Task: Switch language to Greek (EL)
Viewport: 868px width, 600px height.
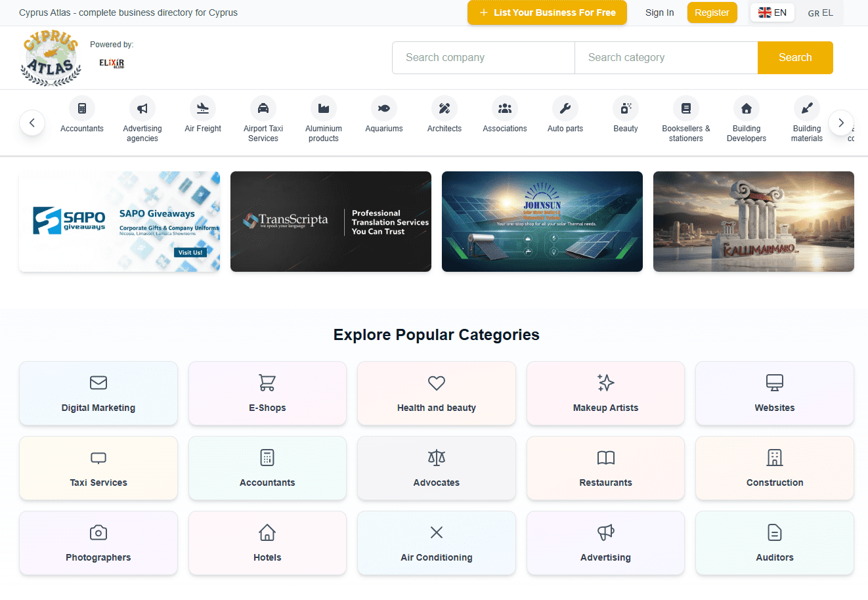Action: (x=820, y=12)
